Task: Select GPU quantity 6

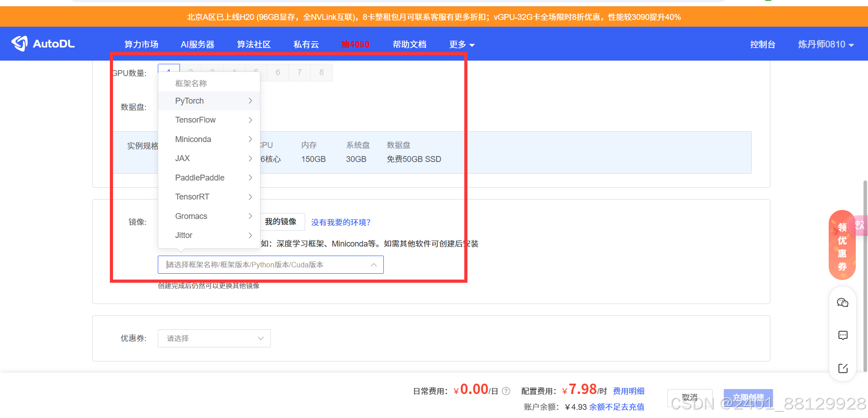Action: (x=278, y=72)
